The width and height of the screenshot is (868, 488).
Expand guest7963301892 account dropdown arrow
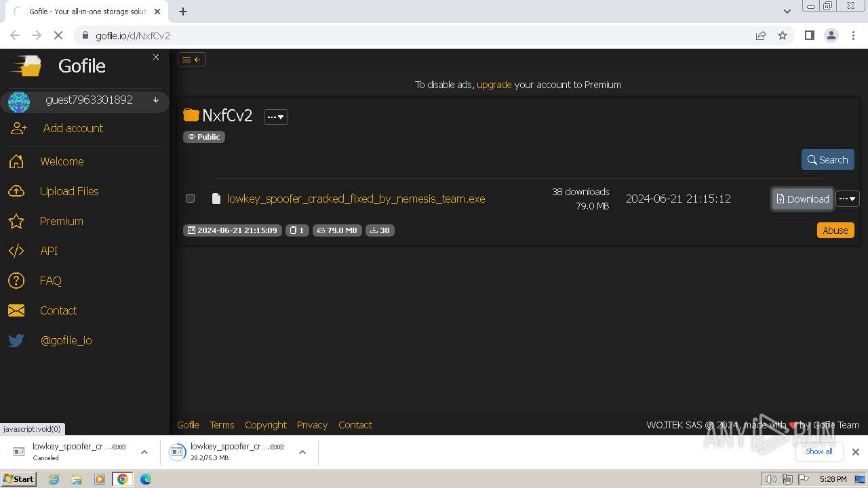pos(156,100)
